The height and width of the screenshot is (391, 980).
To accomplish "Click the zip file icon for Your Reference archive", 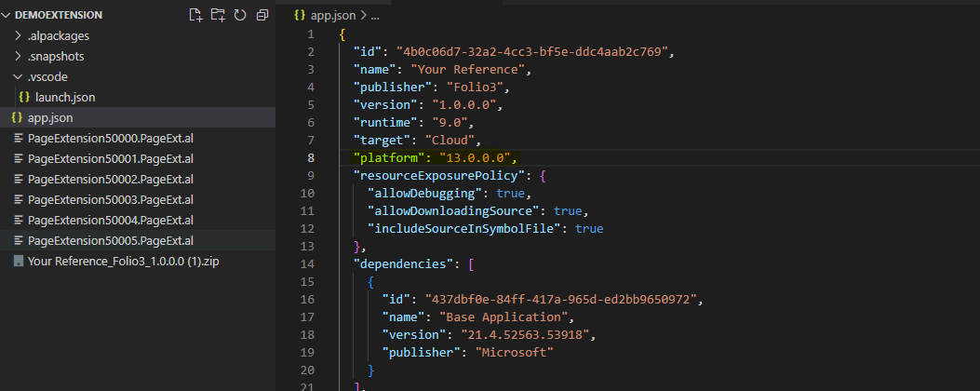I will 18,261.
